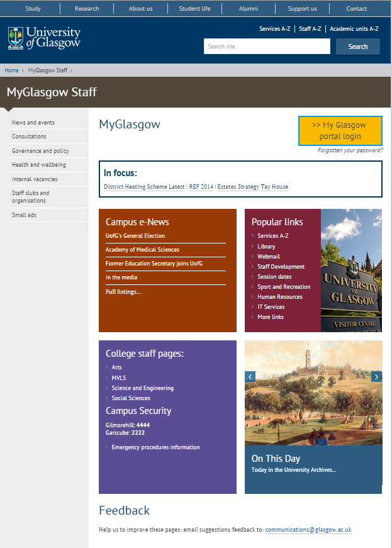This screenshot has width=392, height=548.
Task: Open District Heating Scheme Latest link
Action: pyautogui.click(x=144, y=187)
